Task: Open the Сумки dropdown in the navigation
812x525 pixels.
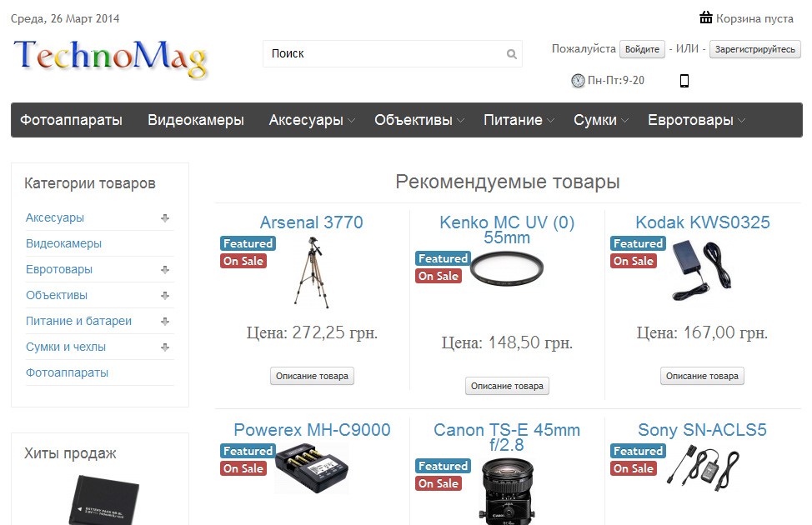Action: tap(596, 119)
